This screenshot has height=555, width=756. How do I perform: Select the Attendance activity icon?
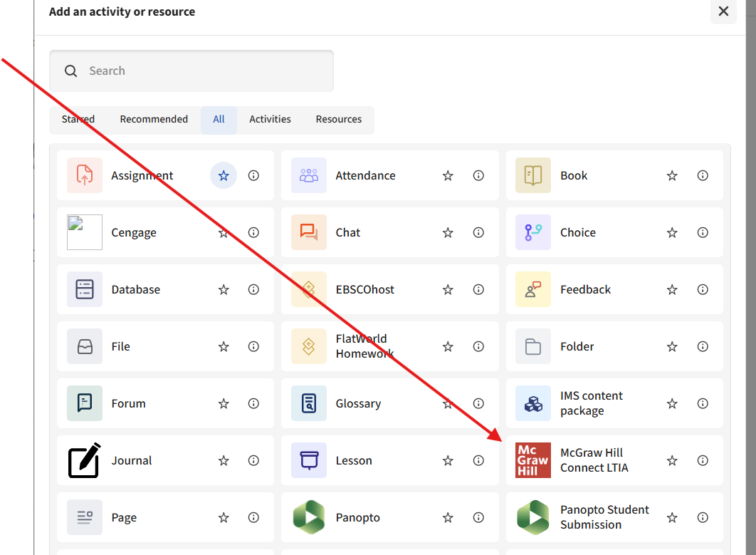tap(309, 175)
